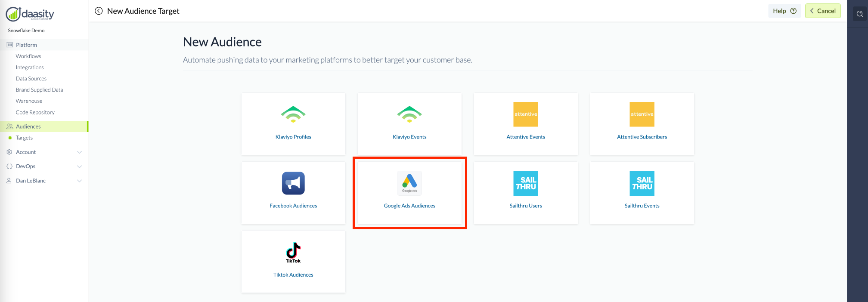Click the daasity logo

pos(30,14)
